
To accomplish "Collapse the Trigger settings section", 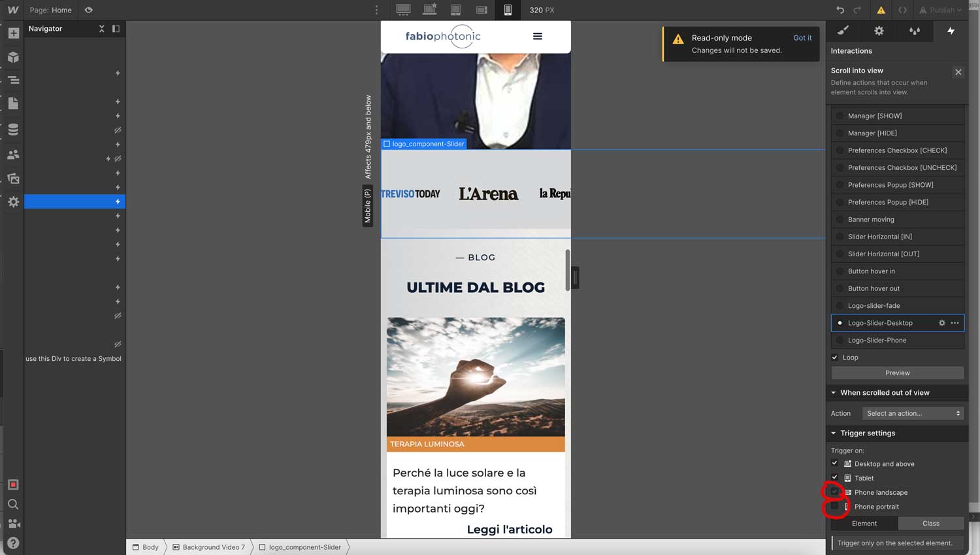I will 834,433.
